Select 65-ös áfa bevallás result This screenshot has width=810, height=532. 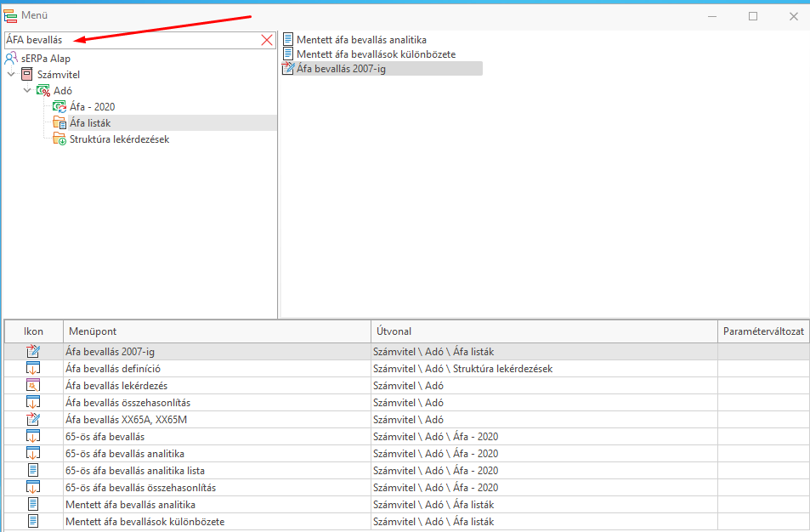[x=105, y=437]
